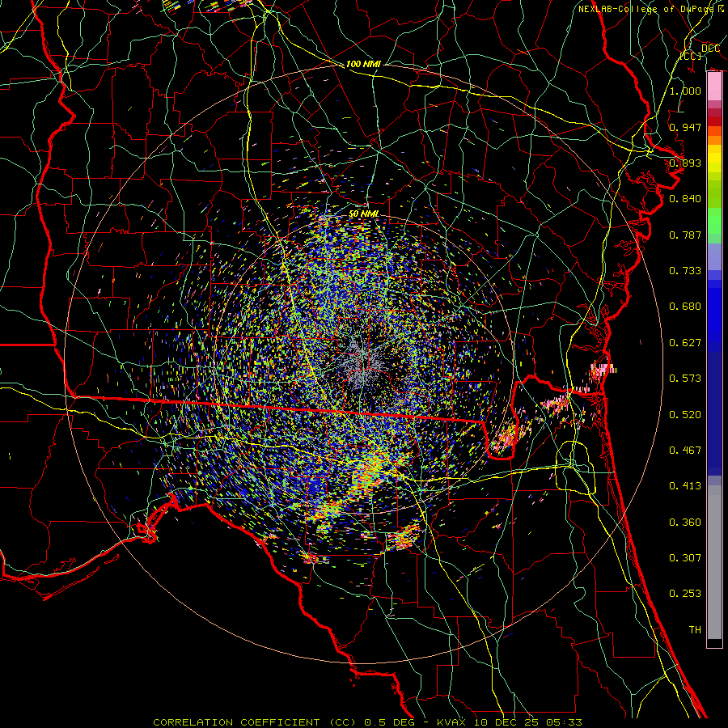Viewport: 728px width, 728px height.
Task: Click the TH threshold legend label
Action: tap(695, 630)
